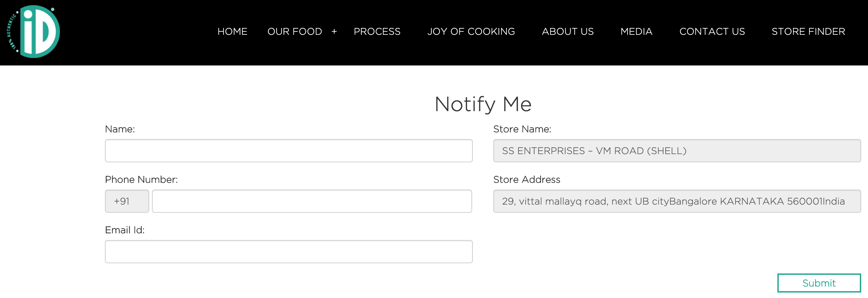Click the Store Name field showing SS ENTERPRISES

click(677, 151)
